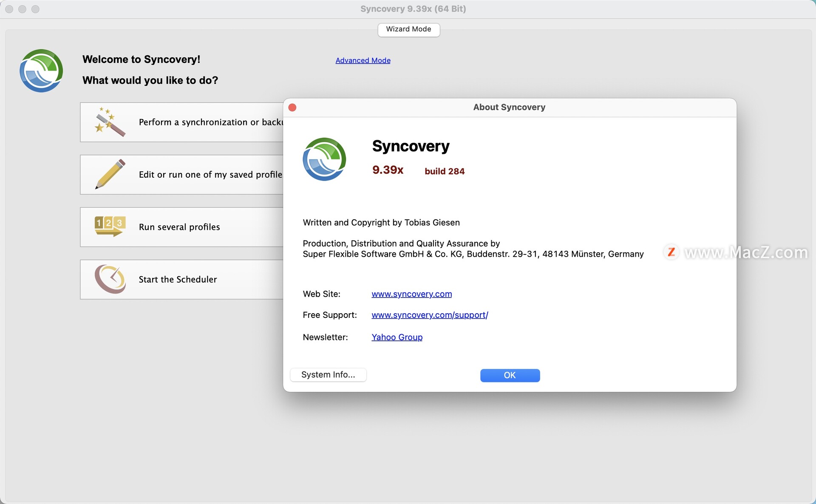
Task: Confirm About dialog with OK button
Action: point(510,375)
